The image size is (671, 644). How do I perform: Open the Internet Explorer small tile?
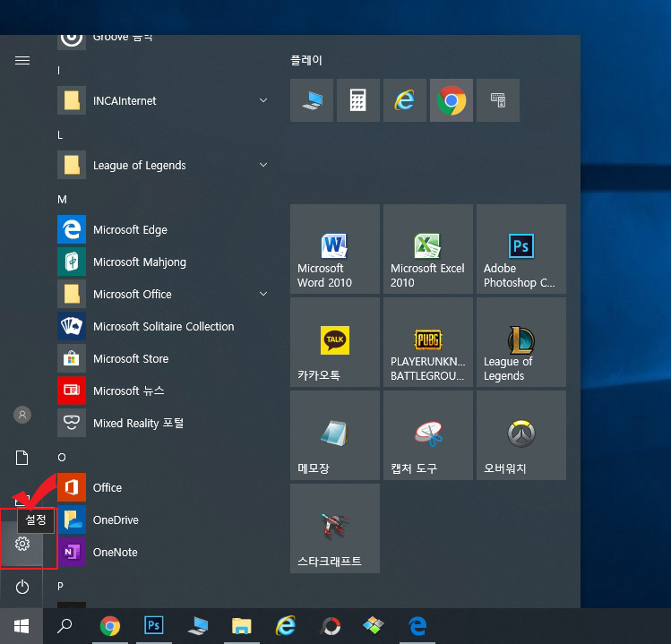pos(405,100)
